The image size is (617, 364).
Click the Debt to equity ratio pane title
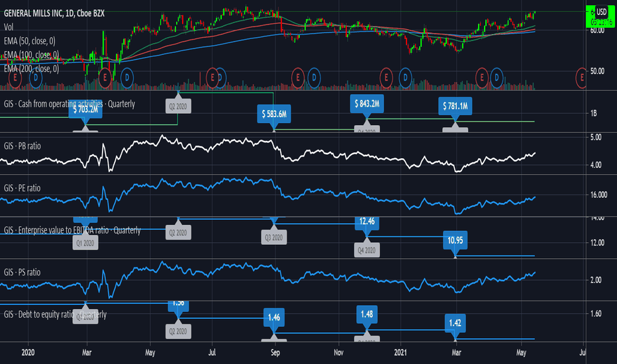pyautogui.click(x=55, y=314)
